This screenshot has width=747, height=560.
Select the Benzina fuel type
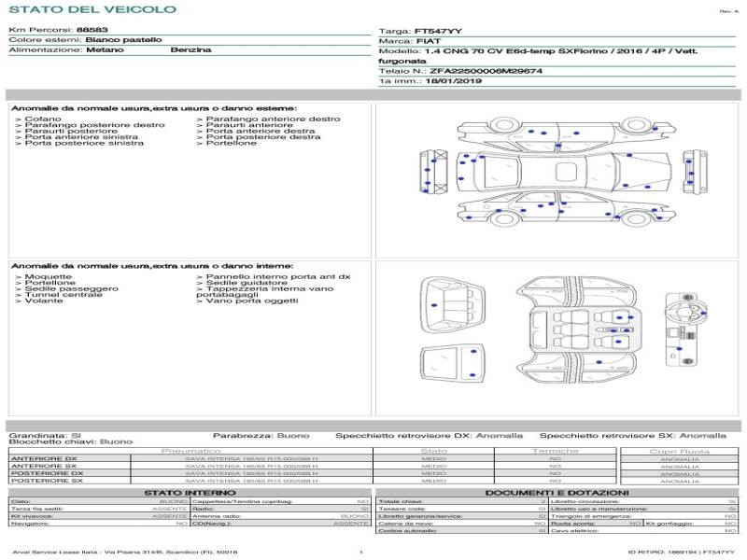[x=190, y=50]
